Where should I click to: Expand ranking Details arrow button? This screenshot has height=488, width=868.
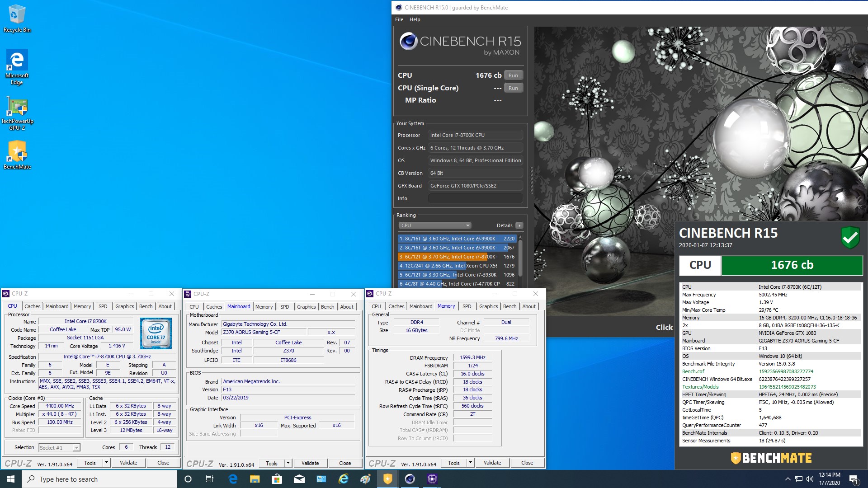pos(519,225)
